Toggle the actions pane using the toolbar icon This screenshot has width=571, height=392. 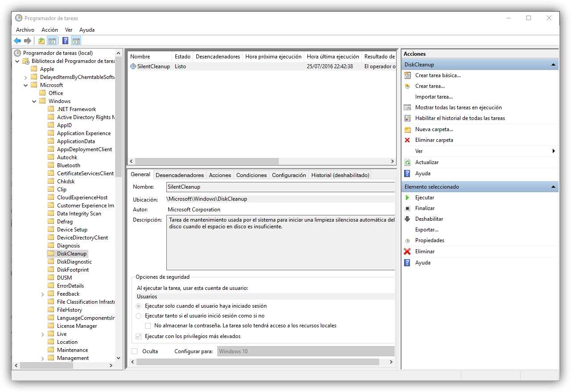pyautogui.click(x=76, y=41)
